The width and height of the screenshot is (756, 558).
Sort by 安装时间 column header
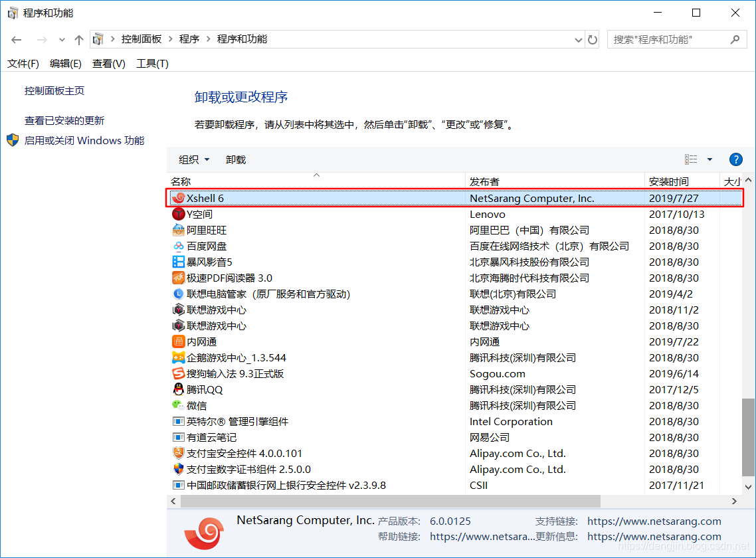(x=682, y=181)
